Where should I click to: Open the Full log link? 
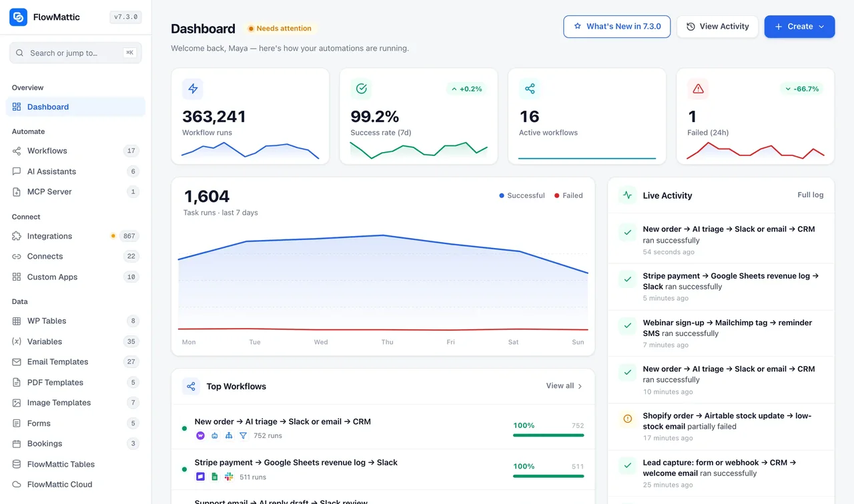pos(811,195)
